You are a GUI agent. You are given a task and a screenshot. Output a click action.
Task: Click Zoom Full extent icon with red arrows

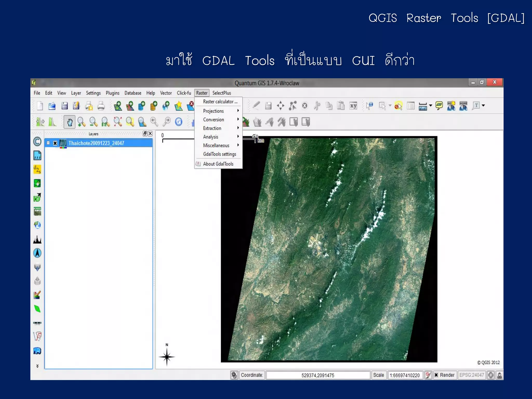(x=118, y=122)
